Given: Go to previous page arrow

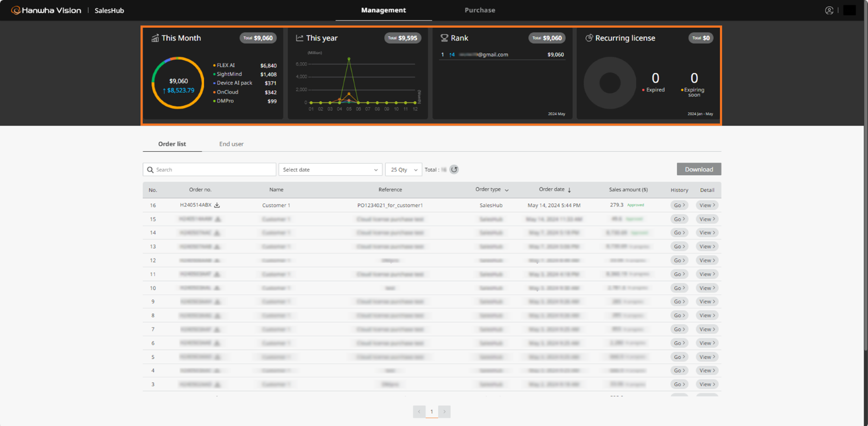Looking at the screenshot, I should click(x=419, y=412).
